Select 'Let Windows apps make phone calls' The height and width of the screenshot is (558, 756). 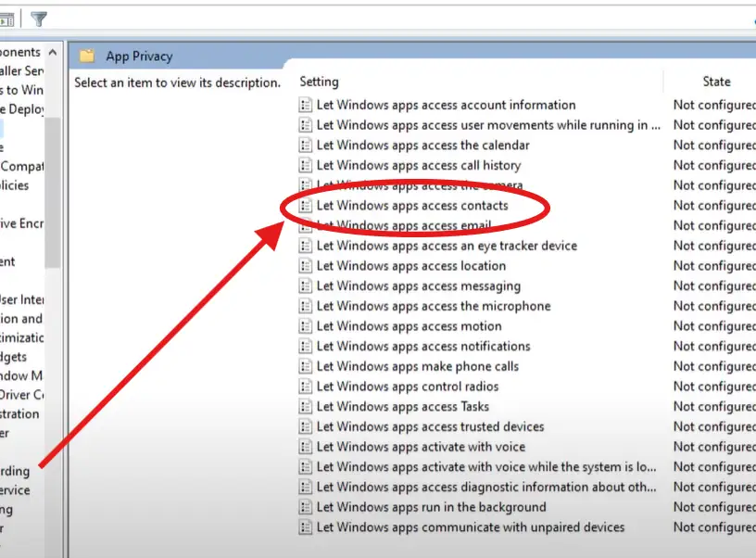[418, 366]
